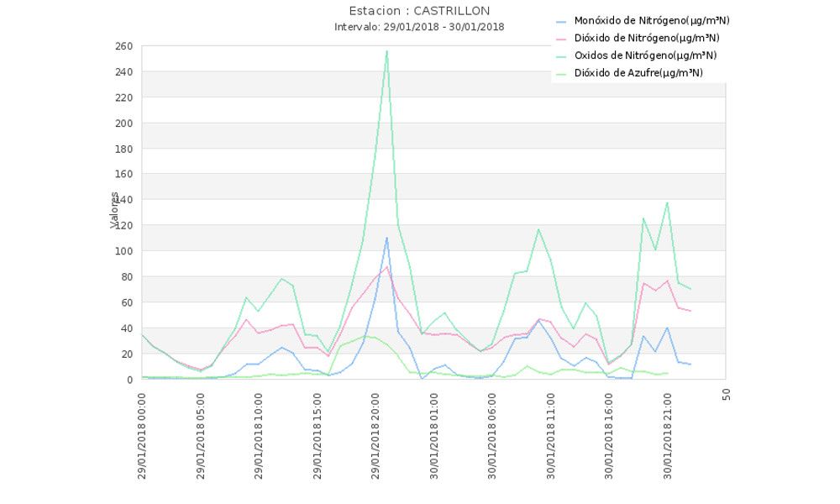Toggle Monóxido de Nitrógeno legend entry
Image resolution: width=840 pixels, height=504 pixels.
click(645, 20)
